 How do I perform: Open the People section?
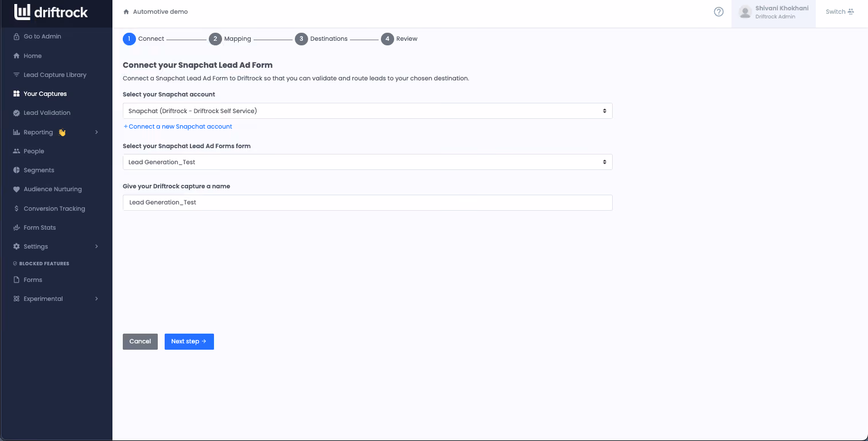(x=34, y=151)
